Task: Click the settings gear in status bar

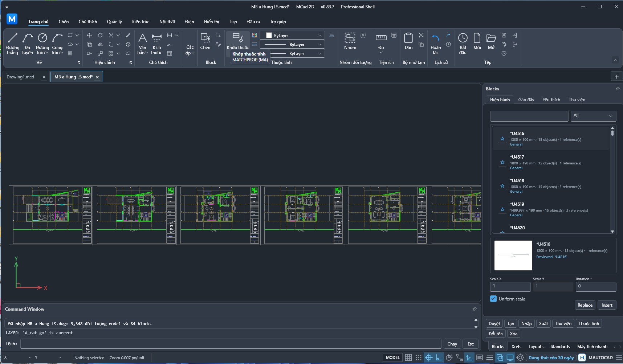Action: [520, 357]
